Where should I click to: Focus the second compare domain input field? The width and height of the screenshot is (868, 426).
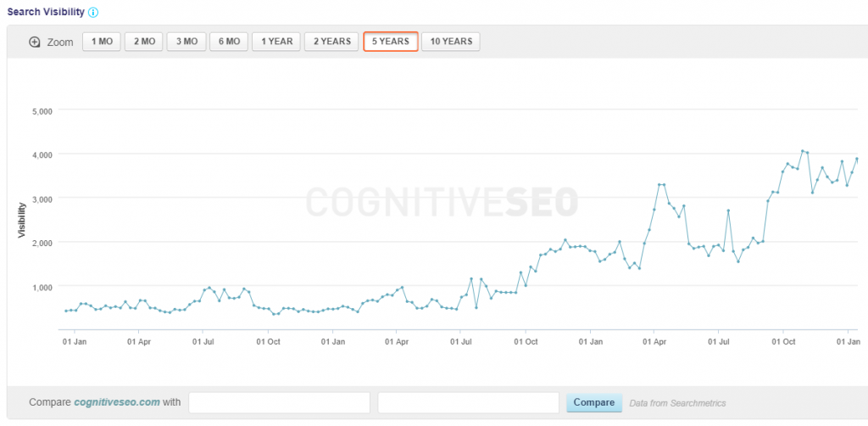pos(468,402)
